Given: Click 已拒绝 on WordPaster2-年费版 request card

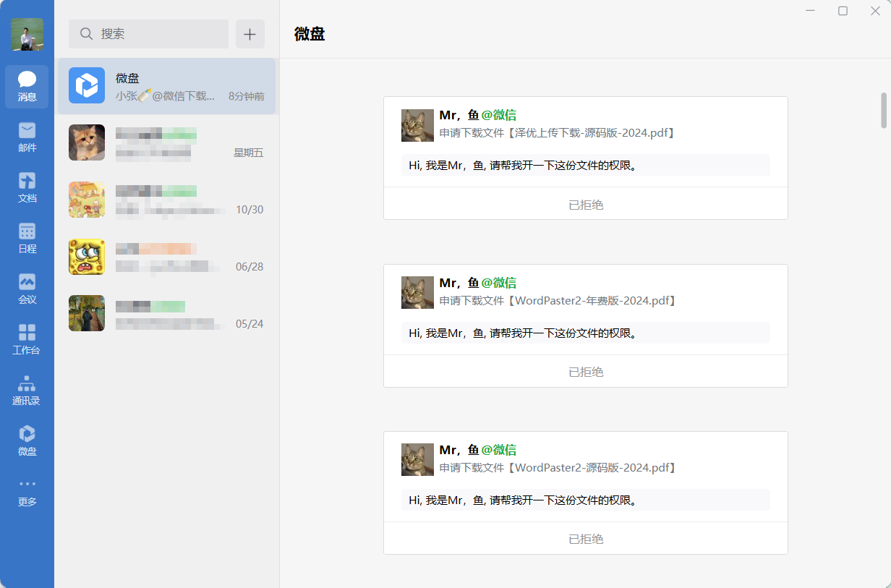Looking at the screenshot, I should pyautogui.click(x=585, y=372).
